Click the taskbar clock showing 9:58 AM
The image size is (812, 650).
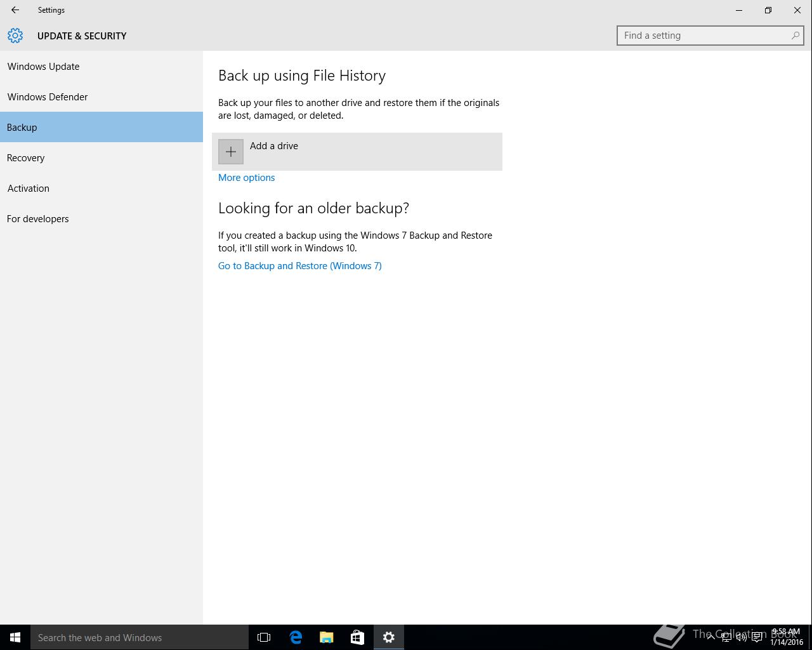(x=787, y=637)
